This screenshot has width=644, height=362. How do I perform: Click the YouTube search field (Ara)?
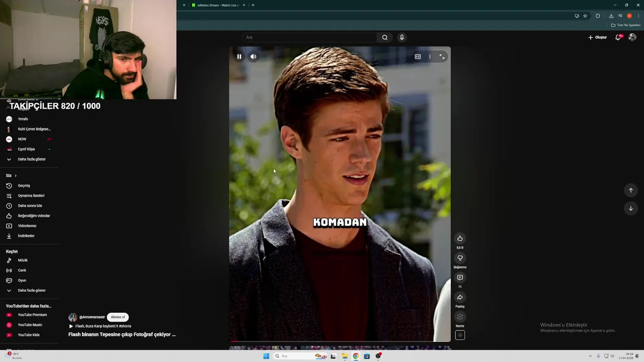[x=309, y=37]
